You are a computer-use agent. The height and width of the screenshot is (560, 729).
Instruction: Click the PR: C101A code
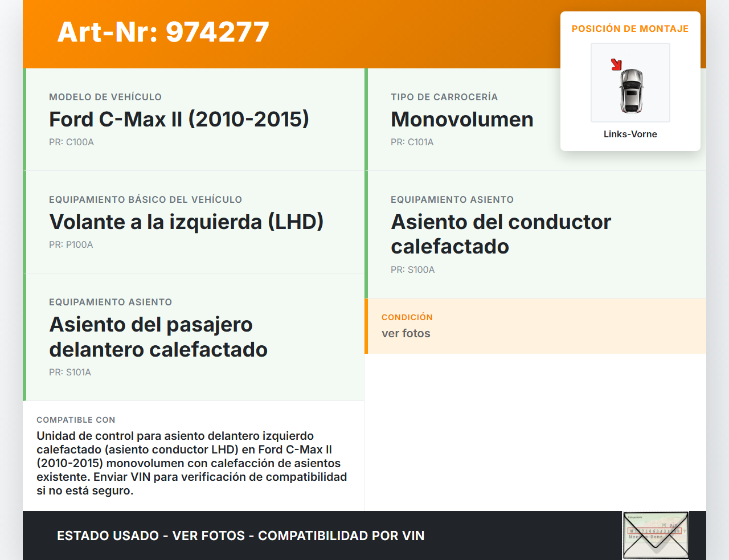coord(412,142)
